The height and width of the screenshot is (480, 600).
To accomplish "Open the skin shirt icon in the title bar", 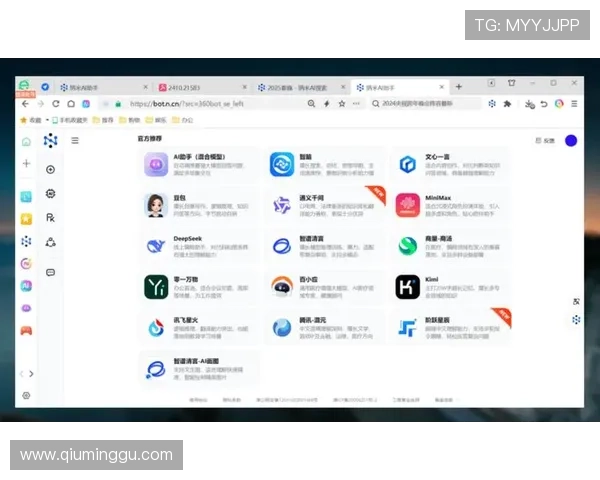I will 511,83.
